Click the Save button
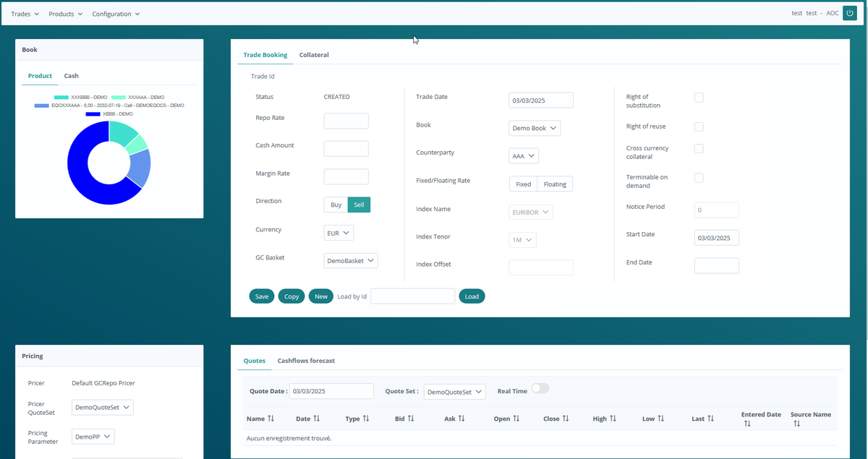Viewport: 868px width, 459px height. click(x=262, y=296)
